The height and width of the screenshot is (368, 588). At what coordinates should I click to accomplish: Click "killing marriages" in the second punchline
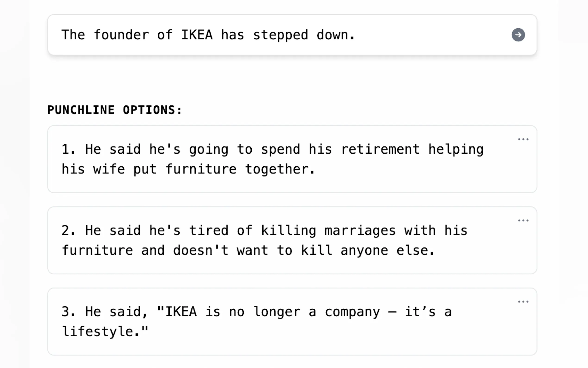(328, 231)
